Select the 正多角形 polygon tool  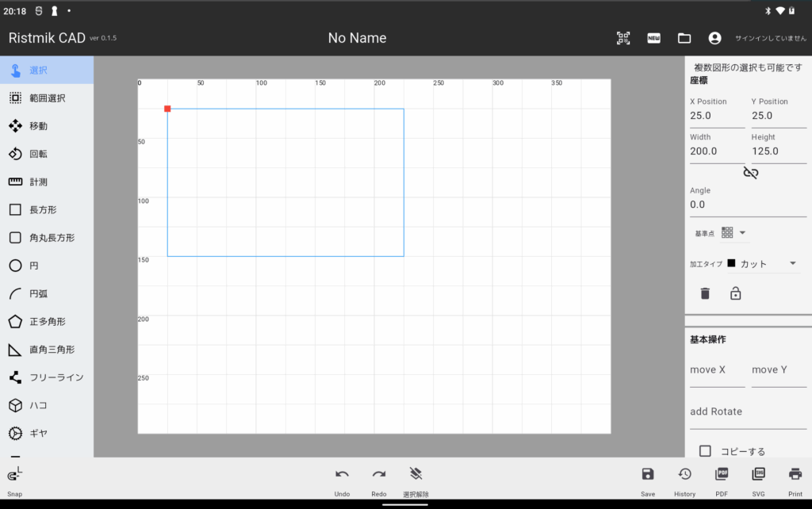pyautogui.click(x=46, y=321)
